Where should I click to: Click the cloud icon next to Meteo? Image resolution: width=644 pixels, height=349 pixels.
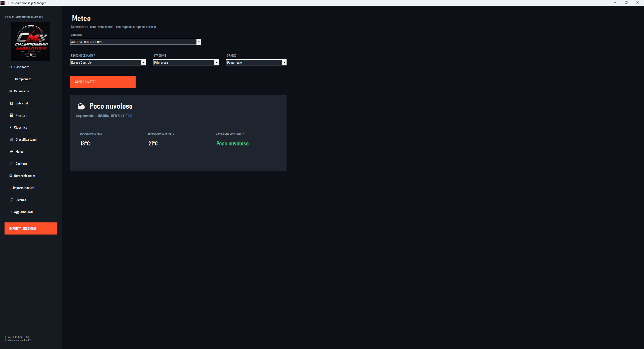click(x=11, y=151)
